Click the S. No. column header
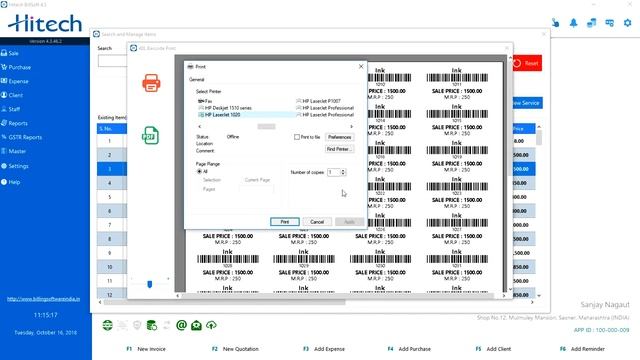The width and height of the screenshot is (640, 360). (112, 129)
